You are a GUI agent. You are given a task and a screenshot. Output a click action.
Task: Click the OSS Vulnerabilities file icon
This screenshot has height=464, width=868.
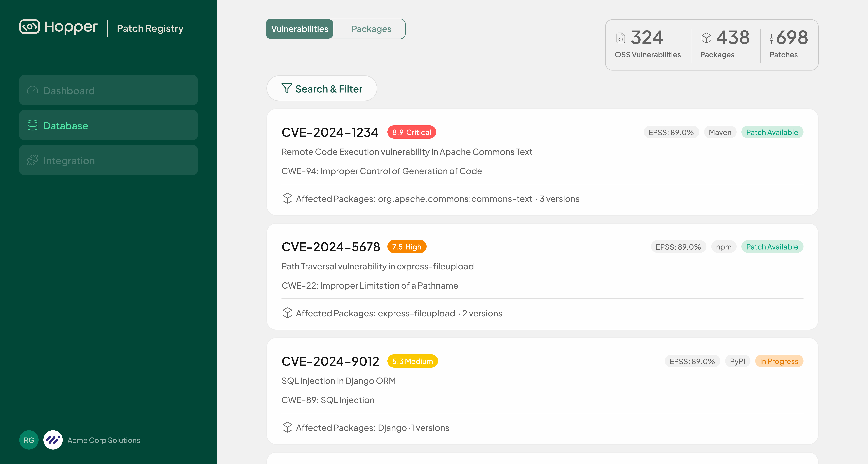pos(621,38)
